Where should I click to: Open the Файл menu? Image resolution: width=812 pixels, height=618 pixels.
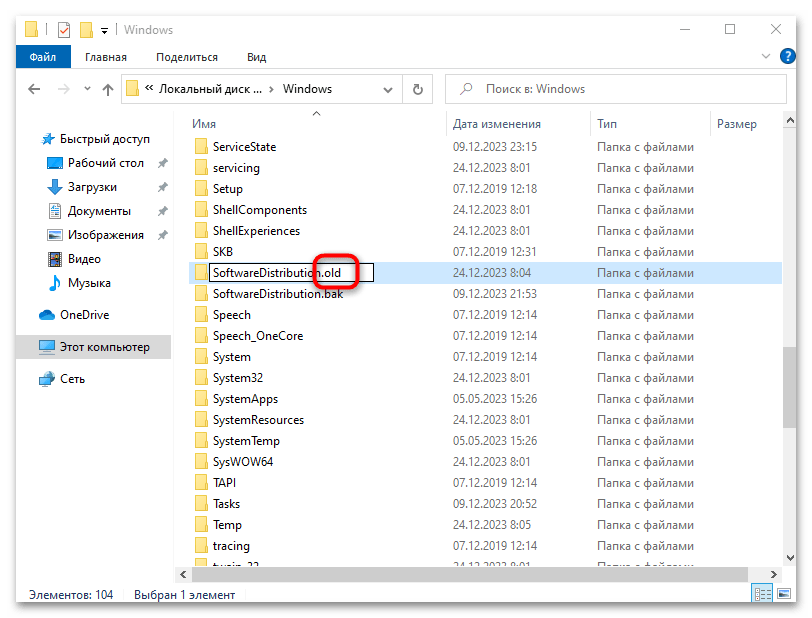pos(42,57)
